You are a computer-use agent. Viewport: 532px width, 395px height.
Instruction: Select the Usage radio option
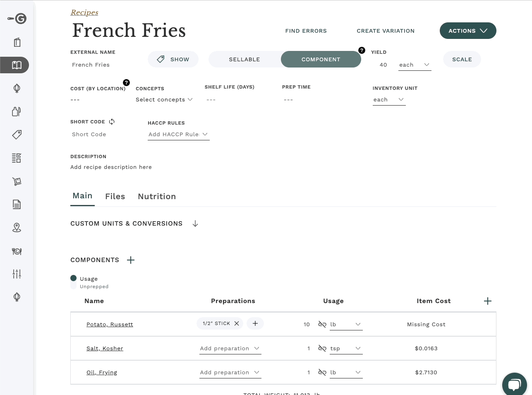coord(74,278)
